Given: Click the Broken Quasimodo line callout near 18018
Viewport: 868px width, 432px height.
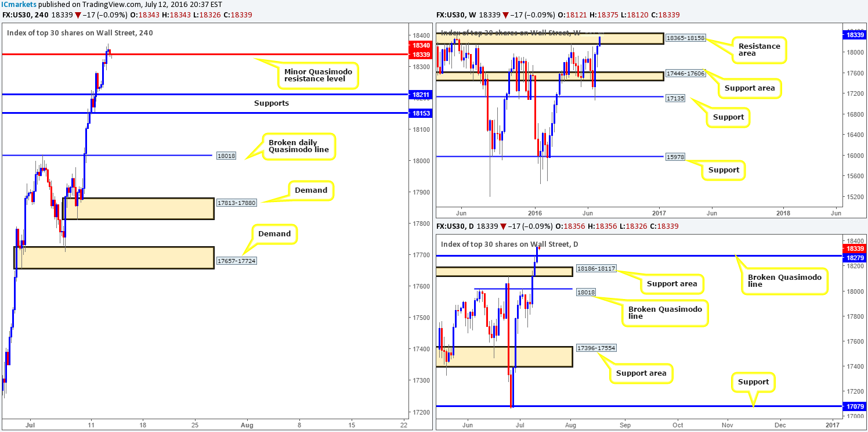Looking at the screenshot, I should [664, 313].
